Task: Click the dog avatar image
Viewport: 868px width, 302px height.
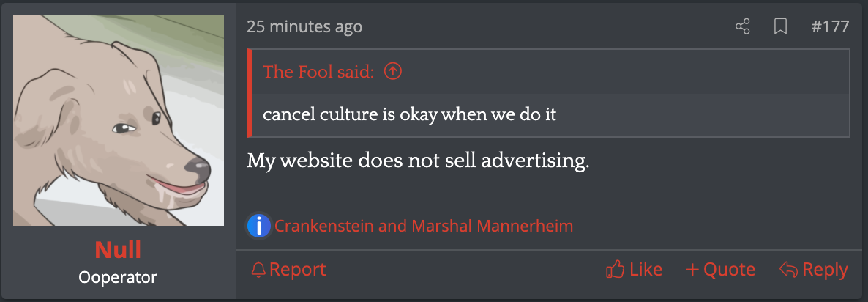Action: pos(119,120)
